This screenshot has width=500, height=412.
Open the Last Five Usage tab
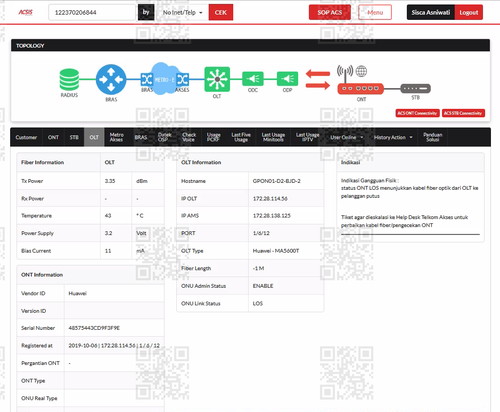241,137
